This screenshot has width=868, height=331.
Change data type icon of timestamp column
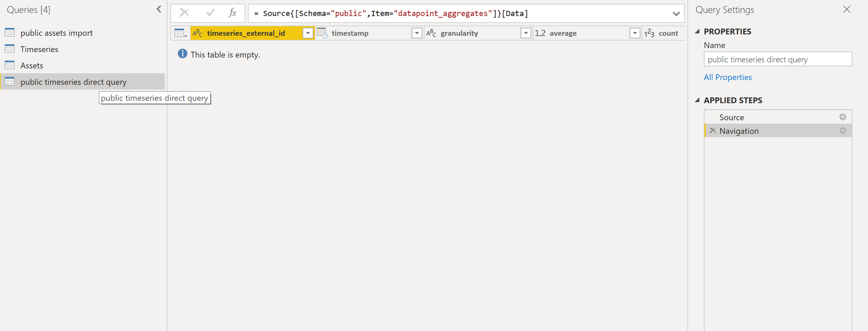pyautogui.click(x=322, y=33)
